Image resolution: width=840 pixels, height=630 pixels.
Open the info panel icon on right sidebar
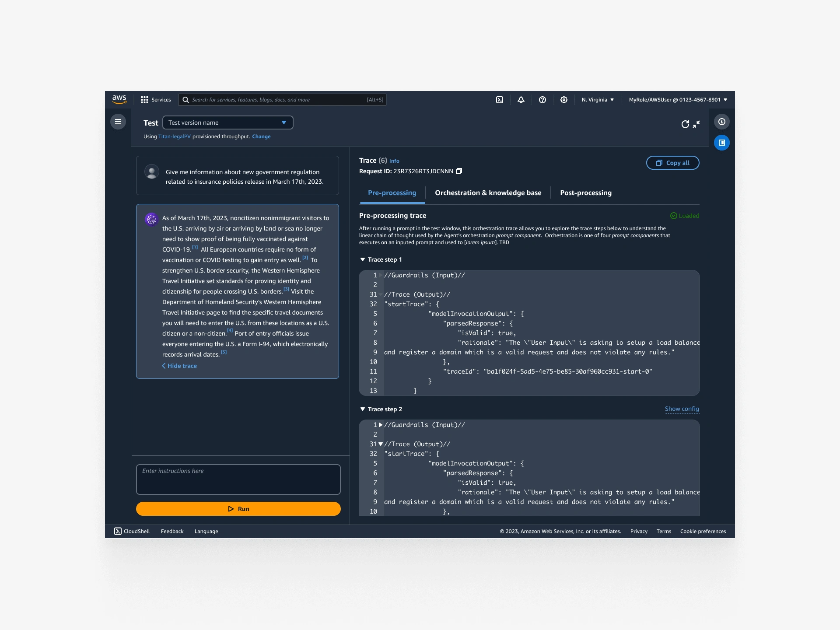click(x=722, y=122)
